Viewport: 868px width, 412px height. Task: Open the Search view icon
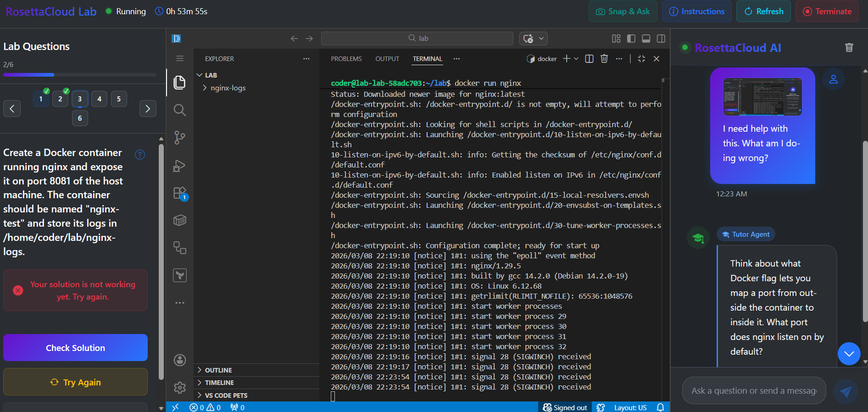pos(179,110)
